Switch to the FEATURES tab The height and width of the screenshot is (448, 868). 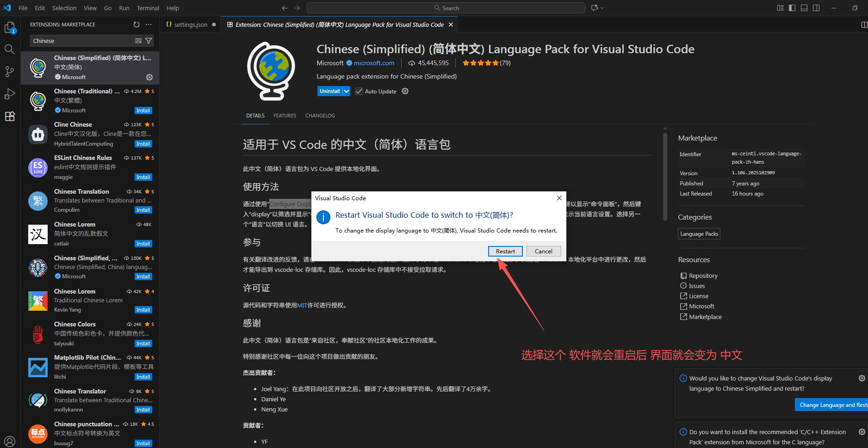(285, 116)
